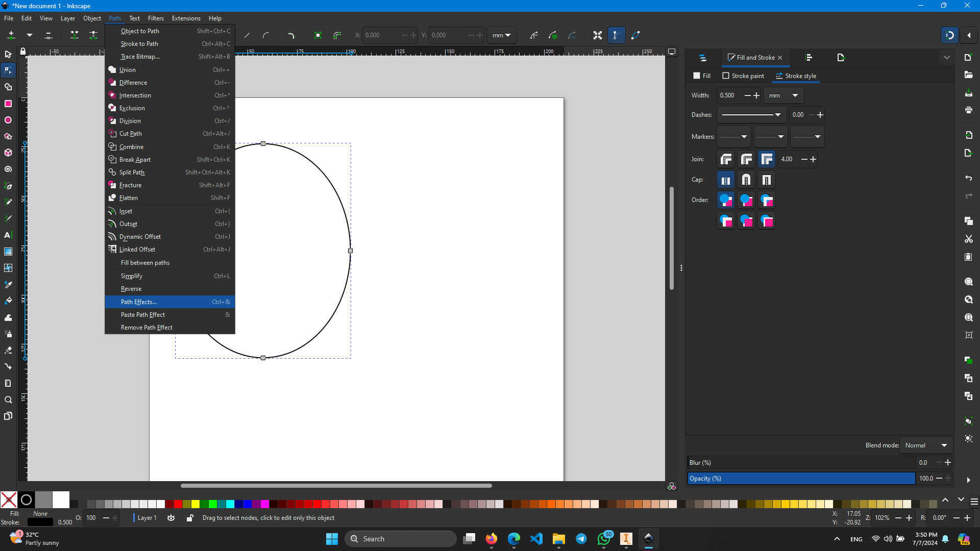The width and height of the screenshot is (980, 551).
Task: Pick the yellow palette swatch
Action: [x=195, y=504]
